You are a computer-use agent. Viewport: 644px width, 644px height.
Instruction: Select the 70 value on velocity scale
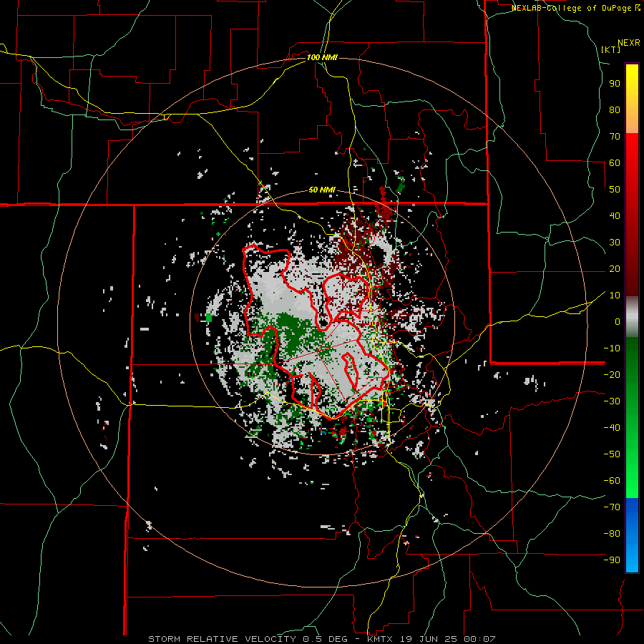(615, 137)
